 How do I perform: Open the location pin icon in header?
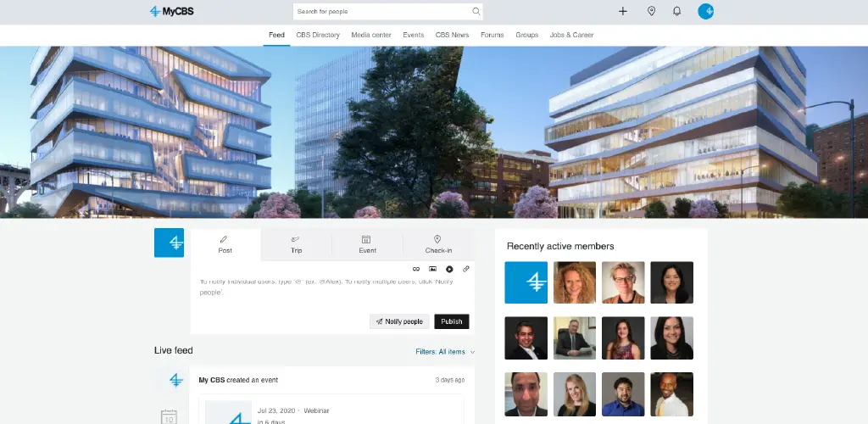652,11
